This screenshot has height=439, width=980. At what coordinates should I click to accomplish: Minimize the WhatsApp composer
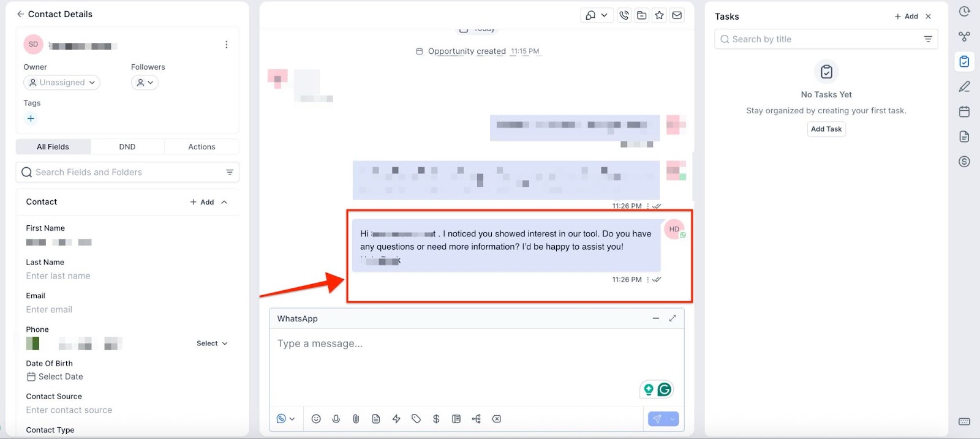point(655,318)
